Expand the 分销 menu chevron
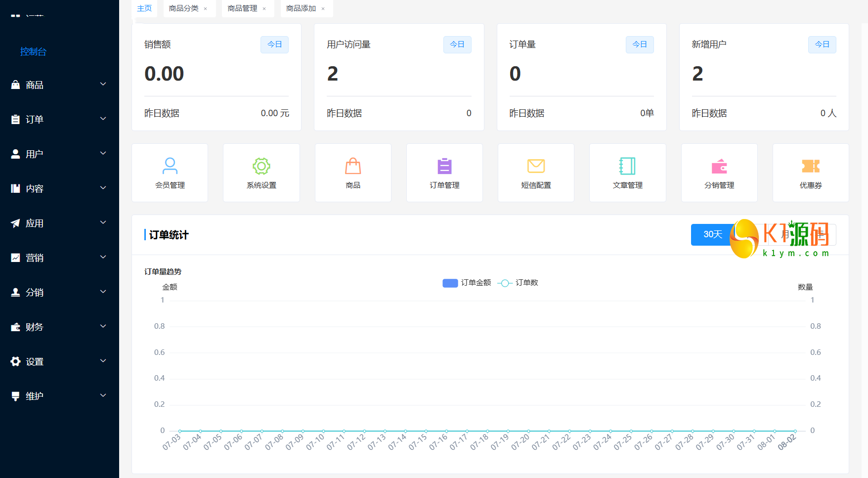 tap(103, 292)
